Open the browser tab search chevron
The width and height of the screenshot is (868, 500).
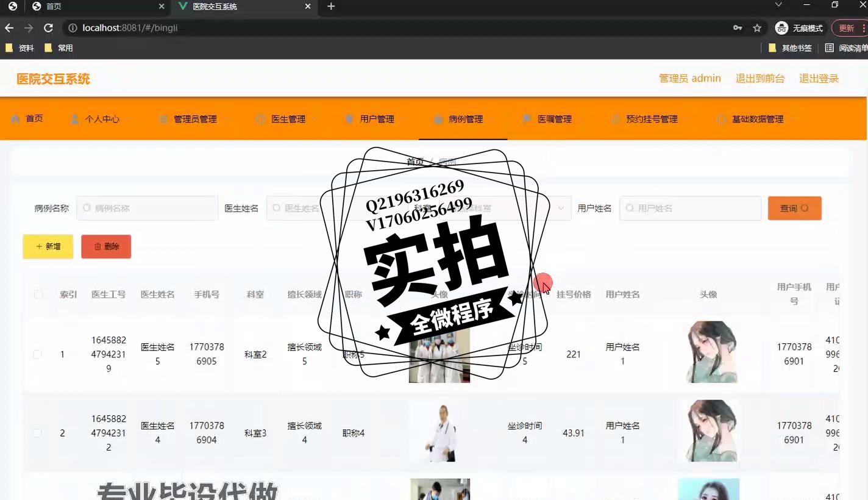778,5
